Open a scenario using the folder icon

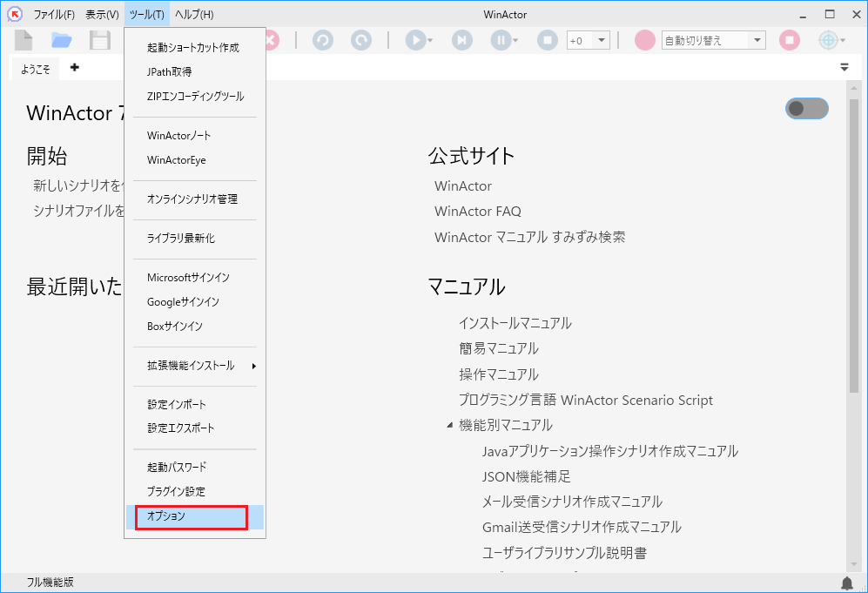tap(62, 40)
